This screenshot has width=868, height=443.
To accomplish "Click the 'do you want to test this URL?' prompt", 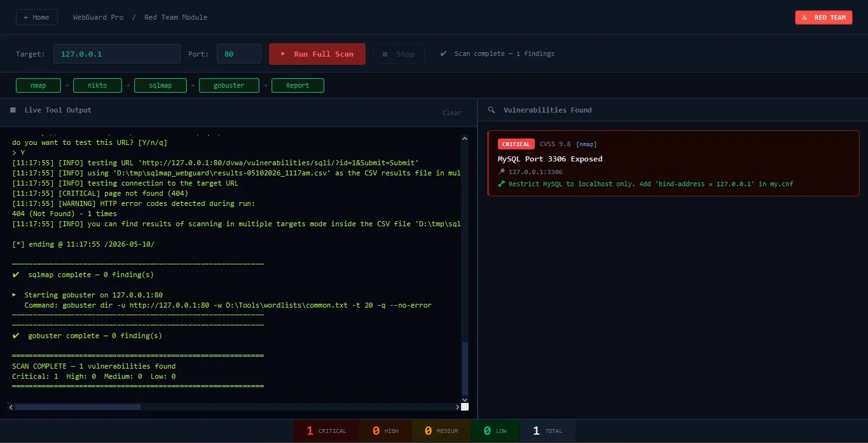I will [90, 142].
